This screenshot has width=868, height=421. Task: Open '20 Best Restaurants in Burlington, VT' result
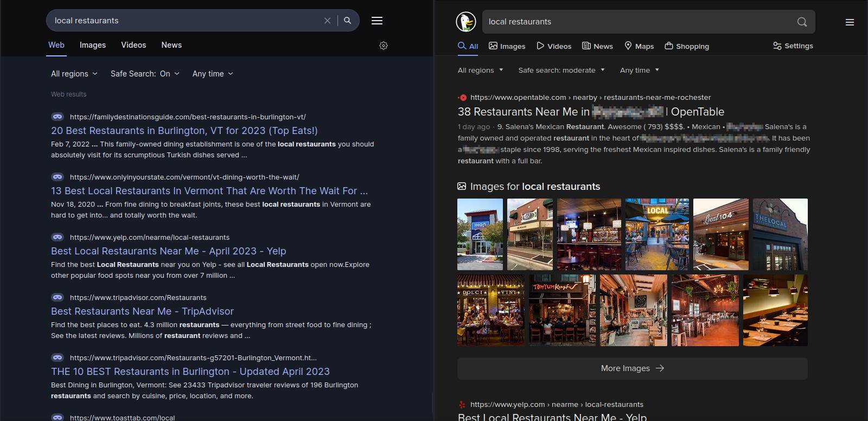tap(184, 131)
